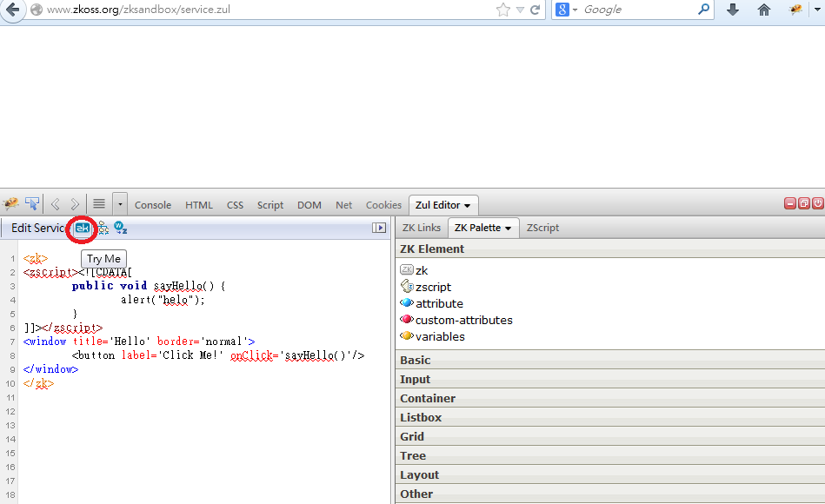Expand the Other palette section
The width and height of the screenshot is (825, 504).
[610, 494]
